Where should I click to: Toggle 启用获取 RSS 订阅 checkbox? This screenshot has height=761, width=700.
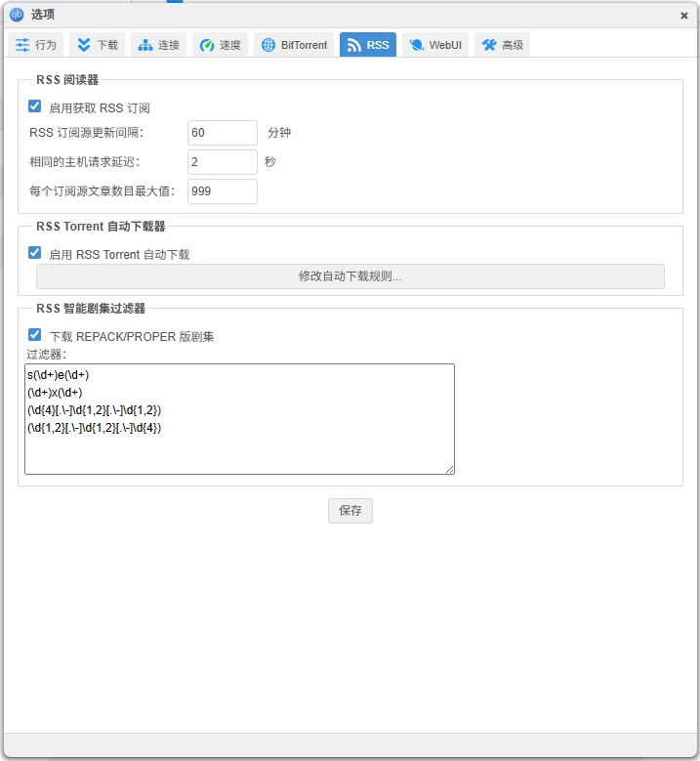(x=35, y=106)
